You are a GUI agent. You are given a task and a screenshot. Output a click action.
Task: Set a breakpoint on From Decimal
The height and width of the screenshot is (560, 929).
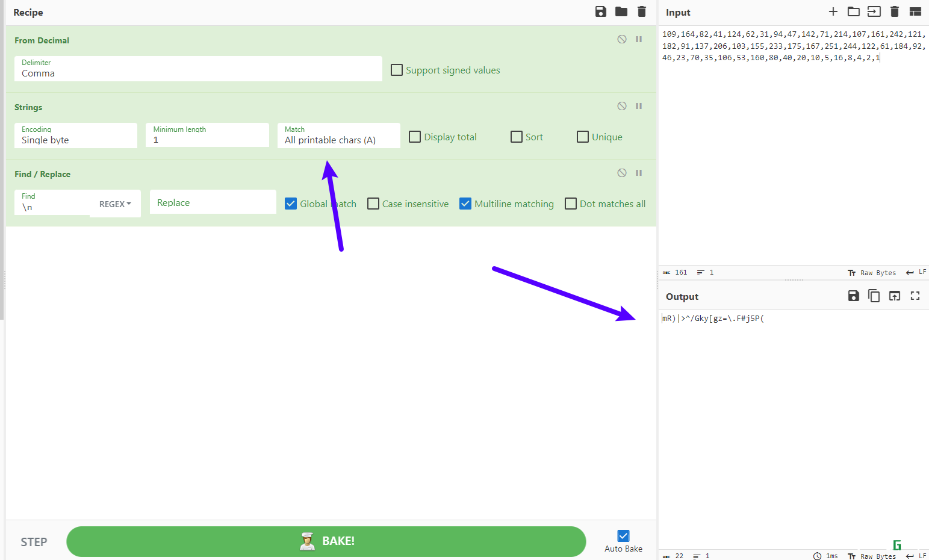639,39
